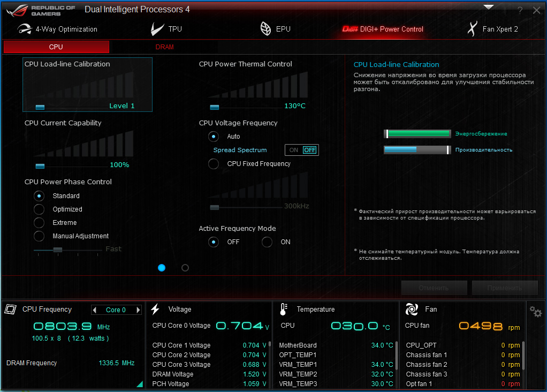
Task: Switch to the Fan Xpert 2 tab
Action: (492, 29)
